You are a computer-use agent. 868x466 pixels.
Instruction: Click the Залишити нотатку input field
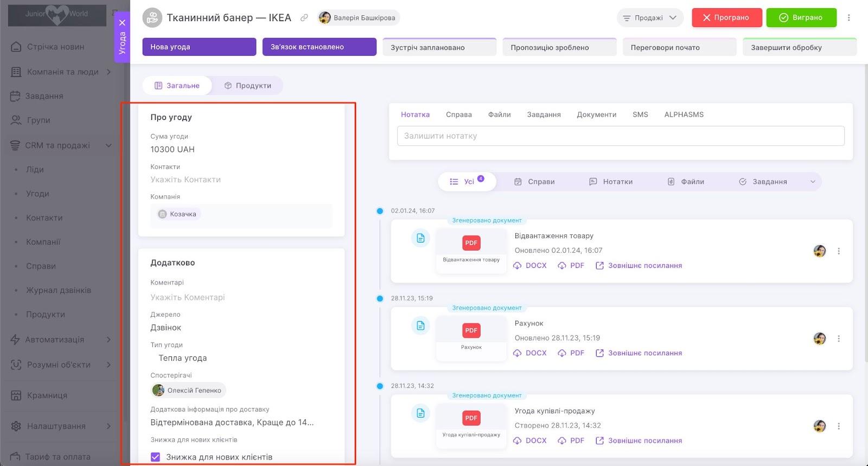point(621,136)
